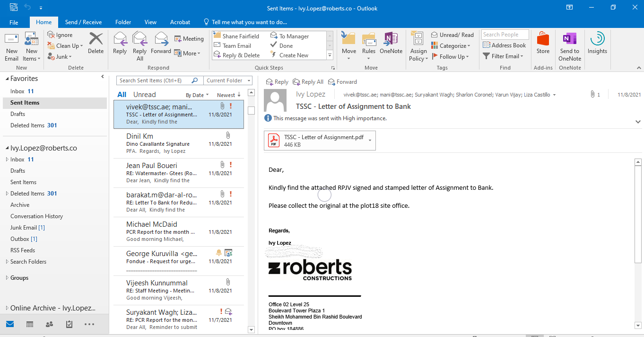Switch to Tasks view in navigation bar
Viewport: 644px width, 337px height.
pyautogui.click(x=69, y=324)
